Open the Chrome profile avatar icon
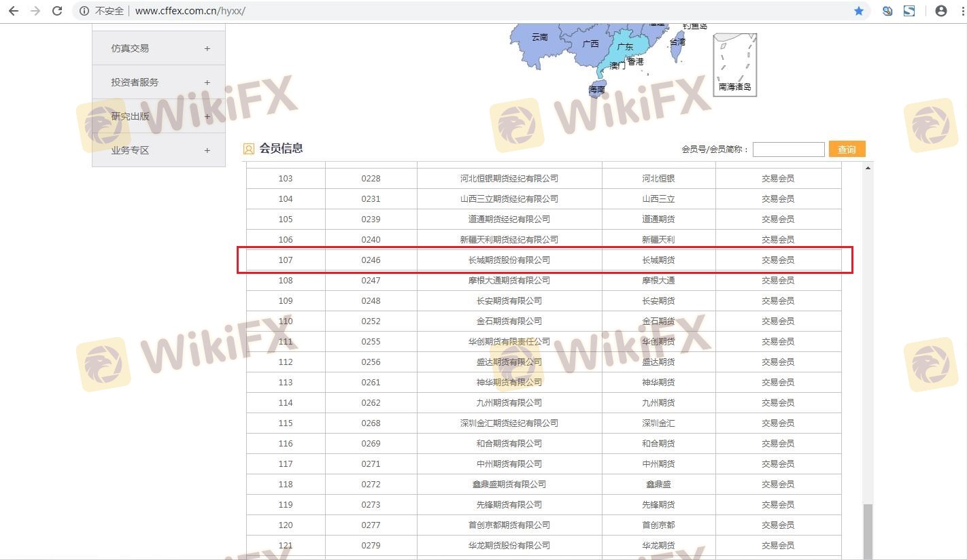The width and height of the screenshot is (967, 560). pos(941,11)
